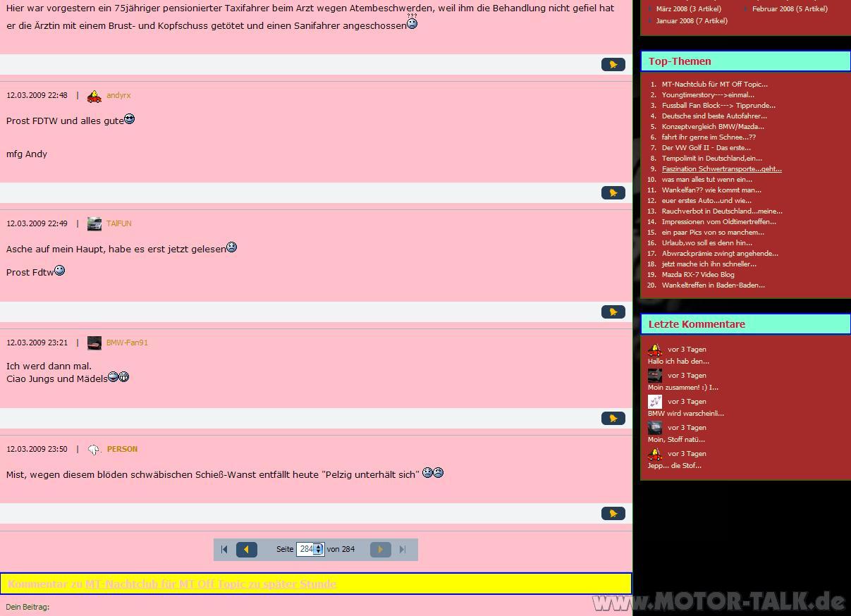Open top theme Urlaub,wo soll es denn hin...
851x616 pixels.
pyautogui.click(x=707, y=242)
